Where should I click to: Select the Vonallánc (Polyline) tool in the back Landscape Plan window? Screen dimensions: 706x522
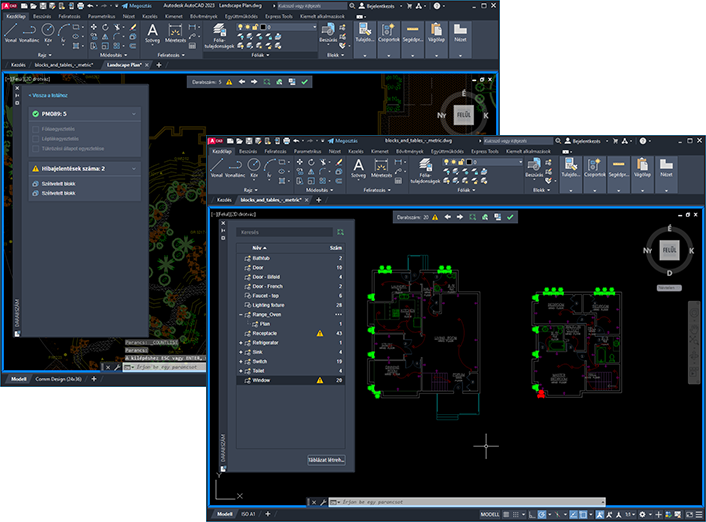tap(29, 32)
